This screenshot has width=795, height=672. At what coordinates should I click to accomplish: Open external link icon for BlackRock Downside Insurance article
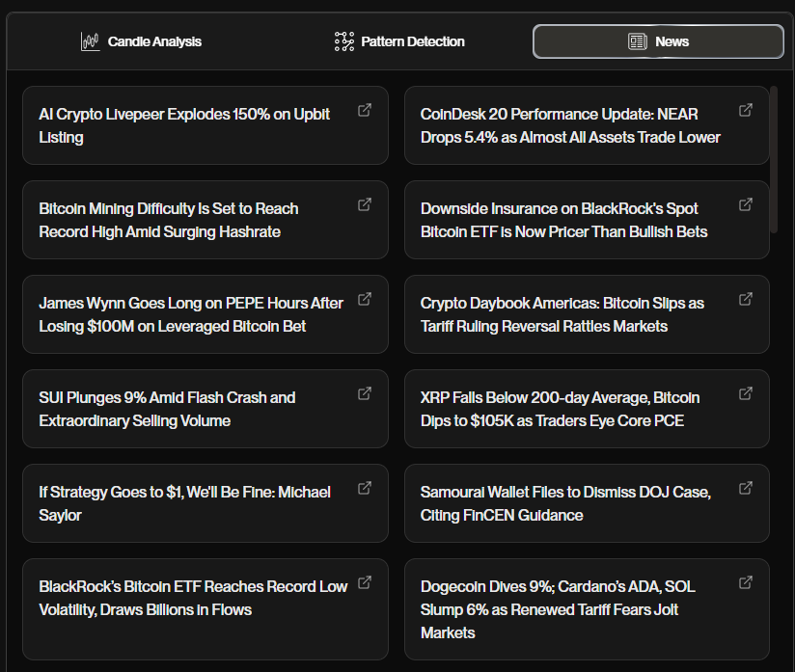tap(745, 204)
